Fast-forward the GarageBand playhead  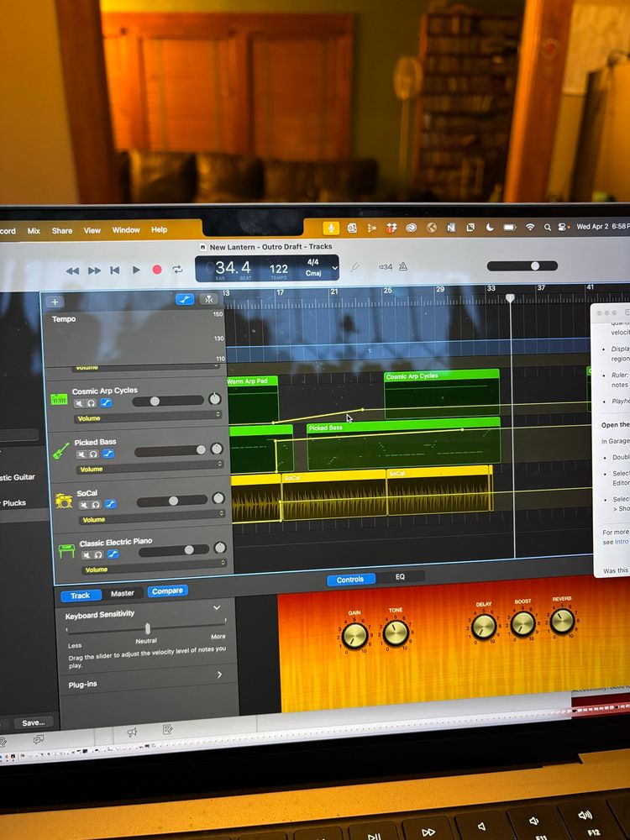[94, 270]
